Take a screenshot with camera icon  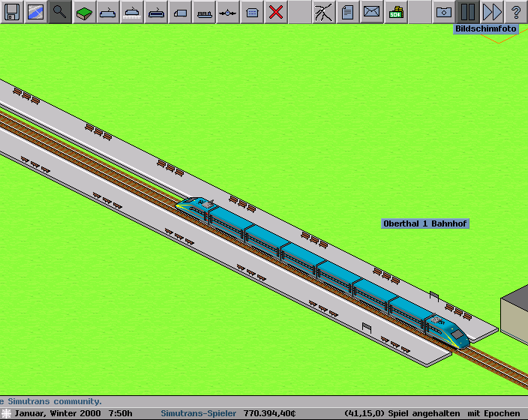444,11
